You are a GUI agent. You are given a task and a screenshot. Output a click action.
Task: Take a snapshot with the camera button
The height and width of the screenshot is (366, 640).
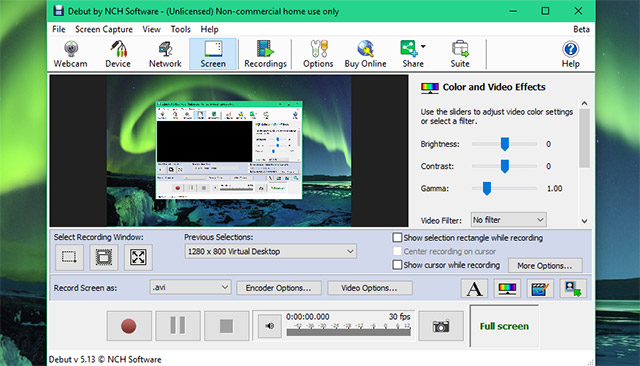[441, 326]
